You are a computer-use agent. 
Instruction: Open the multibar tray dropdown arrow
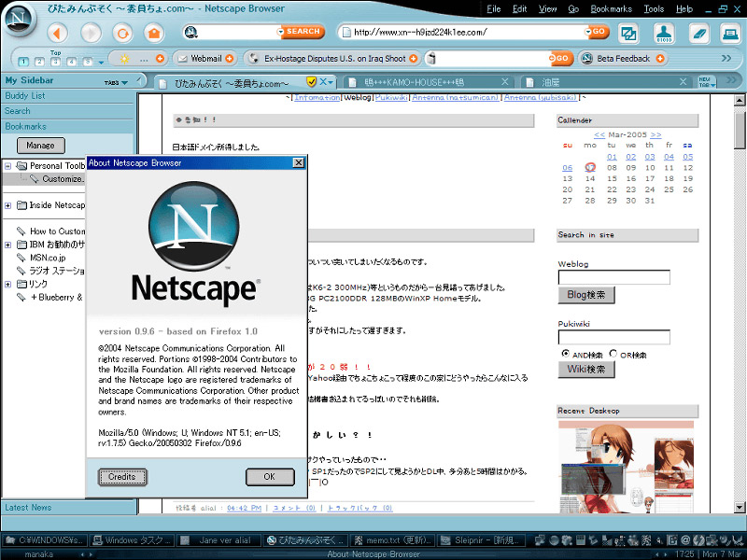tap(101, 63)
